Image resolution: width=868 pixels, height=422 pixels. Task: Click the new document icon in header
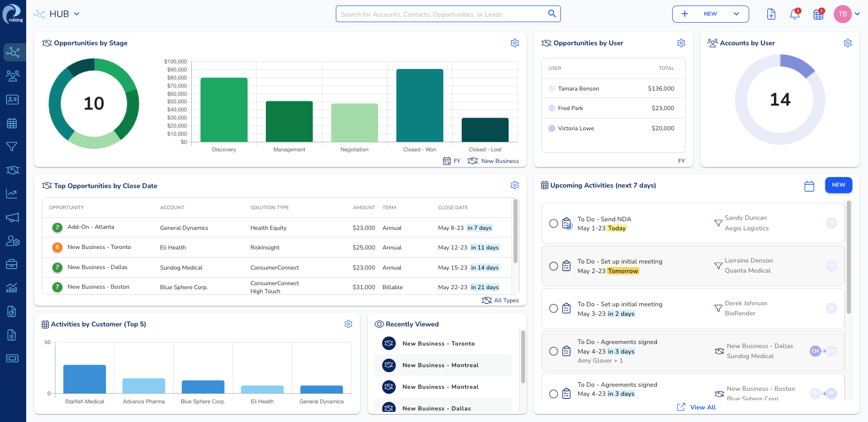771,15
